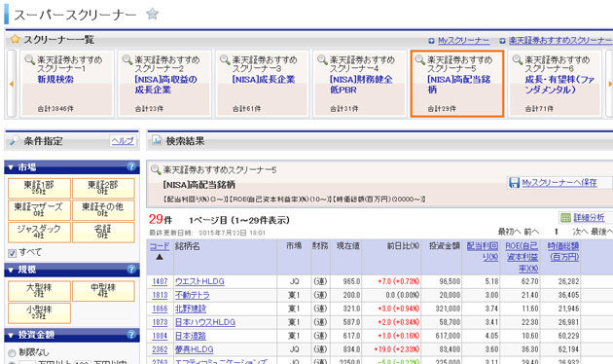Toggle the 東証マザーズ market filter
Screen dimensions: 613x364
pos(39,210)
